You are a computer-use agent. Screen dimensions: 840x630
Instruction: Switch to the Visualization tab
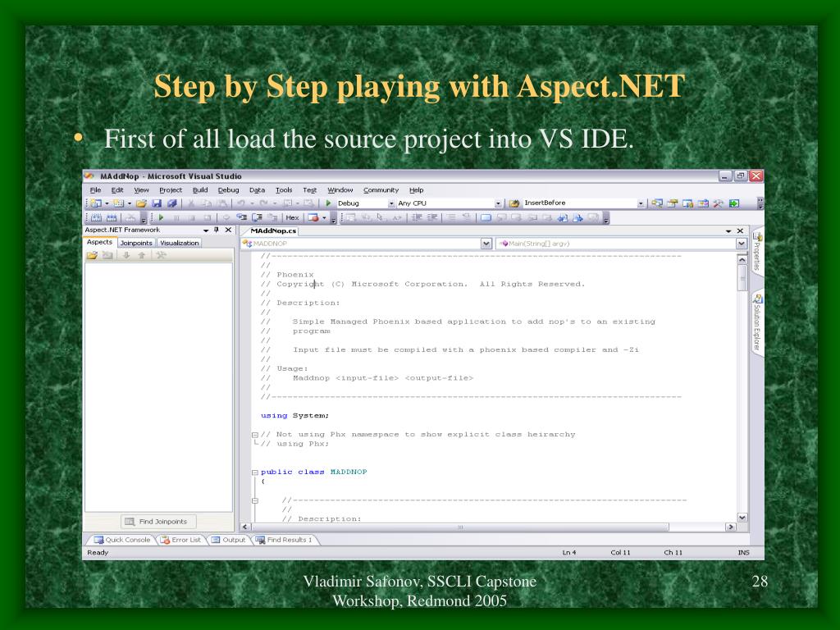click(x=180, y=243)
